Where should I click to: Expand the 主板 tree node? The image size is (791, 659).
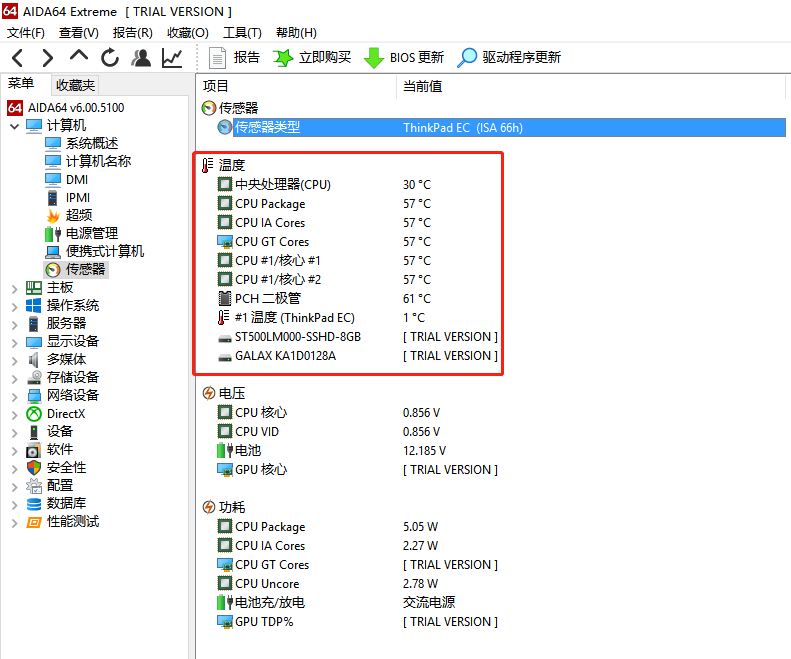pyautogui.click(x=15, y=289)
